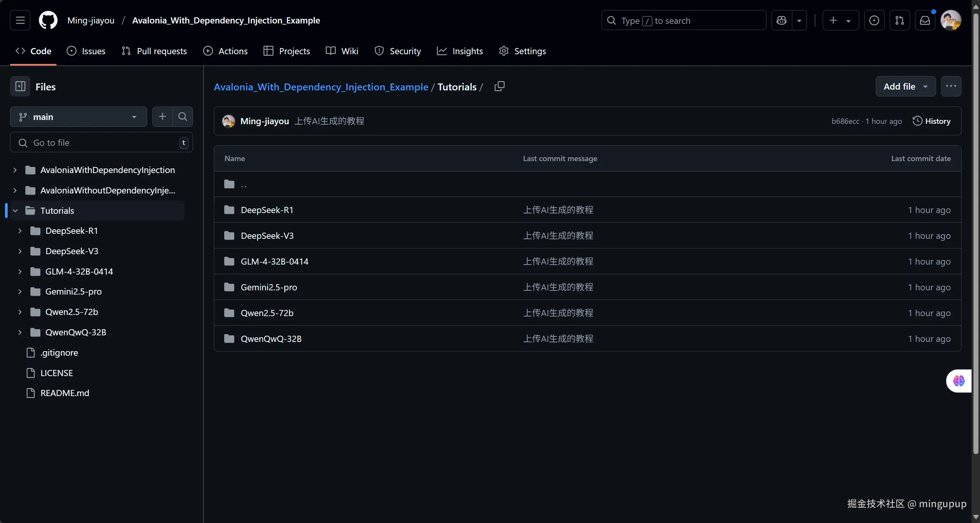The height and width of the screenshot is (523, 980).
Task: Open the Pull requests tab
Action: (154, 51)
